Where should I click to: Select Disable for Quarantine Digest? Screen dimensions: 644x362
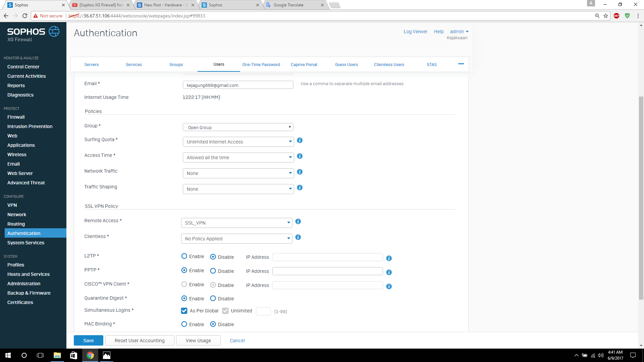click(x=213, y=299)
